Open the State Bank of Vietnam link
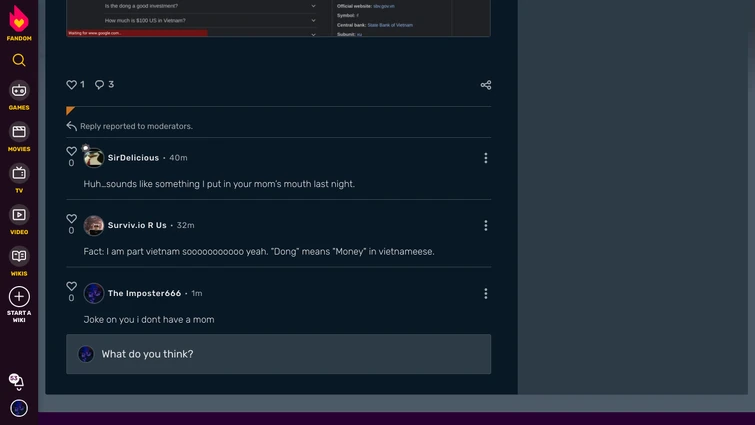 [390, 25]
